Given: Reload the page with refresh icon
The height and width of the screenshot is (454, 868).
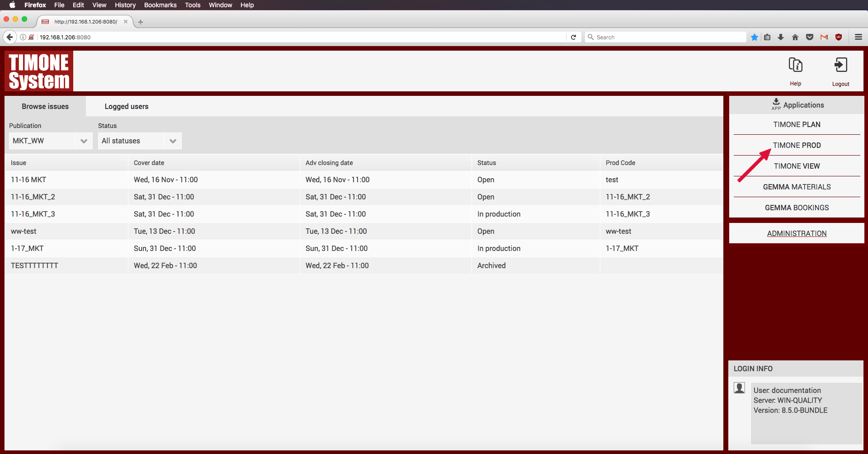Looking at the screenshot, I should (573, 37).
